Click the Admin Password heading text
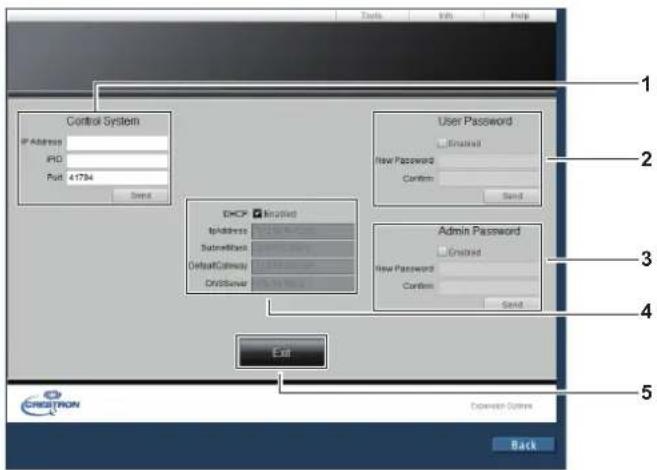Viewport: 657px width, 470px height. (479, 231)
